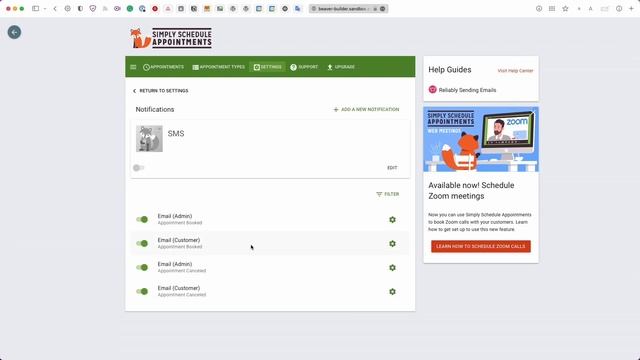Click the bookmark star icon in browser toolbar

coord(565,9)
